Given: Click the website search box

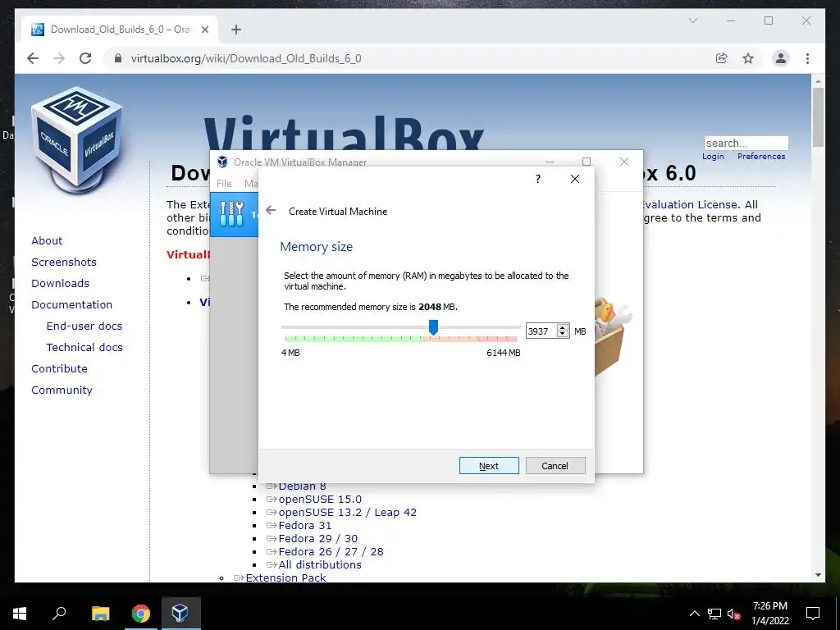Looking at the screenshot, I should (746, 143).
